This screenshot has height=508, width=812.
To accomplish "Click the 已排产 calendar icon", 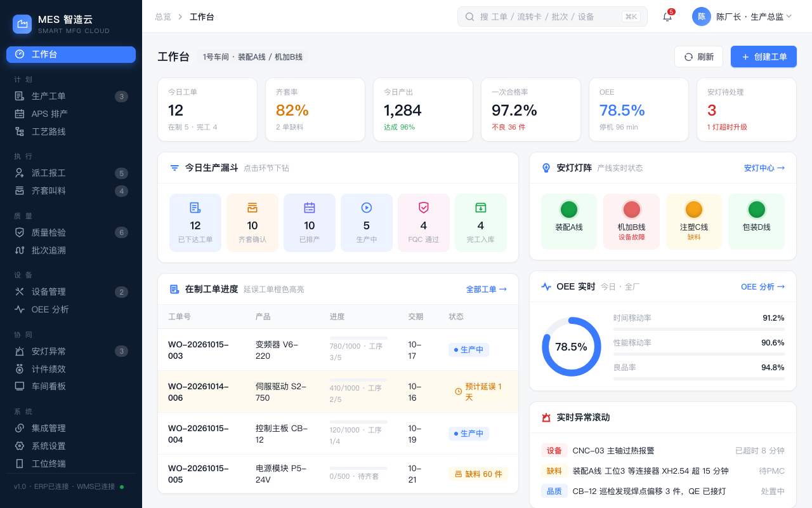I will click(310, 208).
